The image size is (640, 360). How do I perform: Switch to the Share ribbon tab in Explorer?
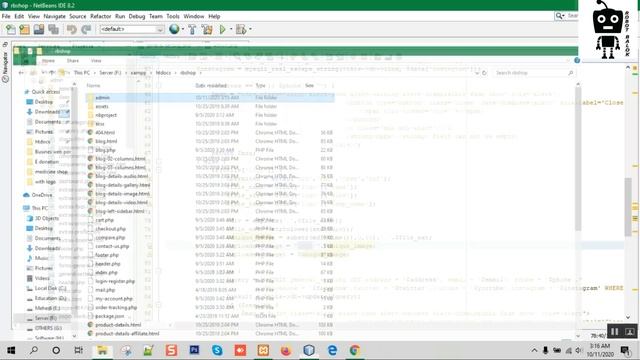click(x=73, y=61)
